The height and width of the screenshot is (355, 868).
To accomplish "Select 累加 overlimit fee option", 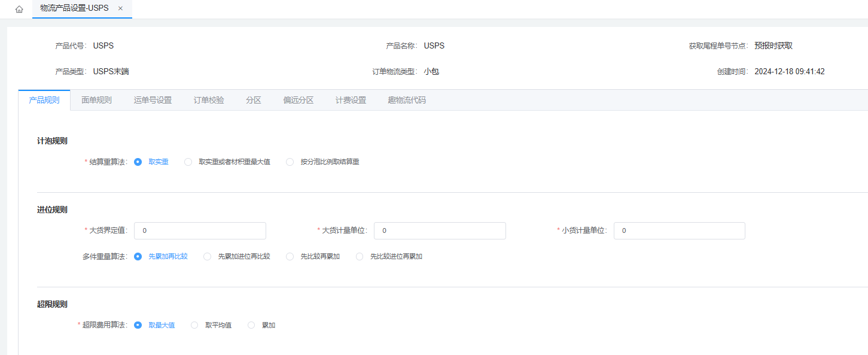I will 261,325.
